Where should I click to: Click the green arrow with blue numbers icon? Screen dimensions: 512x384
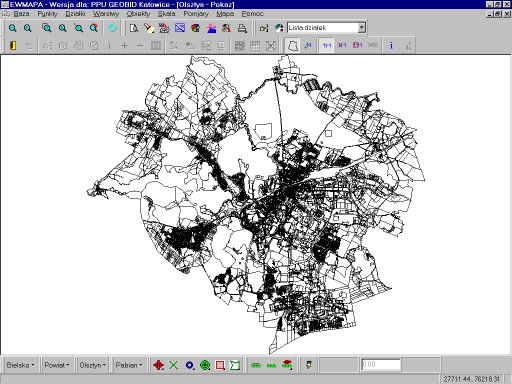[x=308, y=45]
